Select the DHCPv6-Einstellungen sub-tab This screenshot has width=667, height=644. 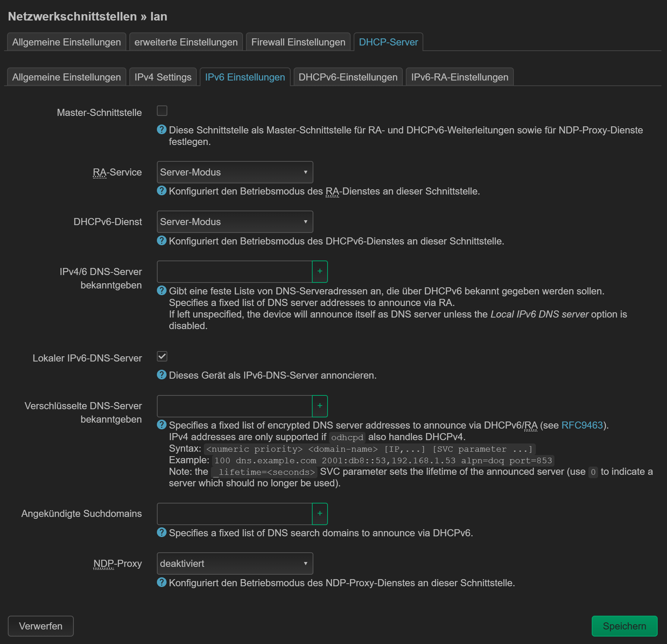(348, 77)
